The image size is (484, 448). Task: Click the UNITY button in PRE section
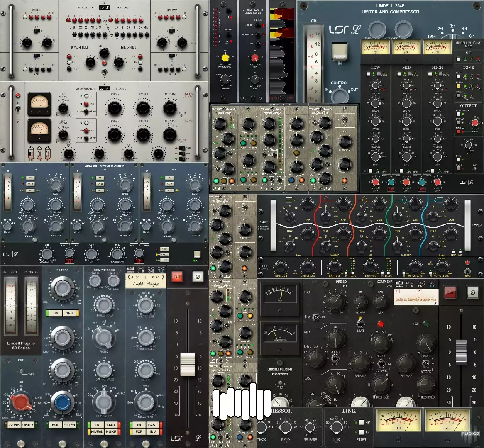(28, 425)
